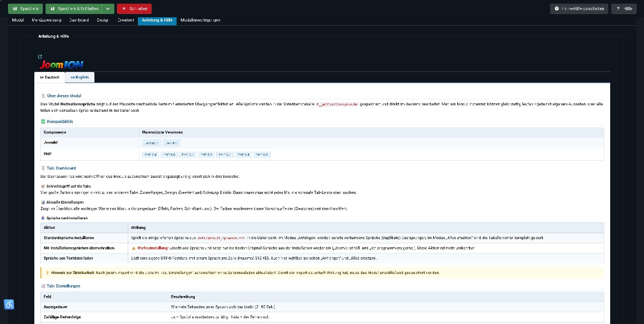Click the Speichern save button
This screenshot has height=324, width=644.
pos(25,9)
